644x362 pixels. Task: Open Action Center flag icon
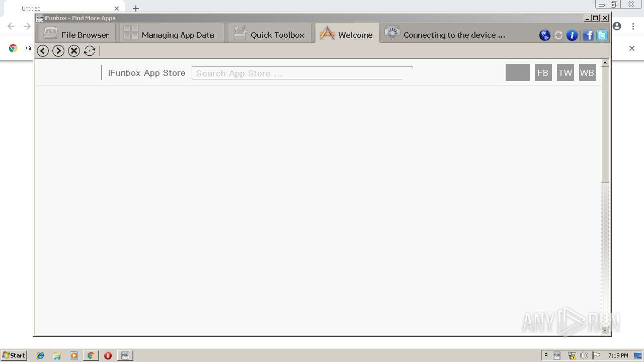pos(596,355)
